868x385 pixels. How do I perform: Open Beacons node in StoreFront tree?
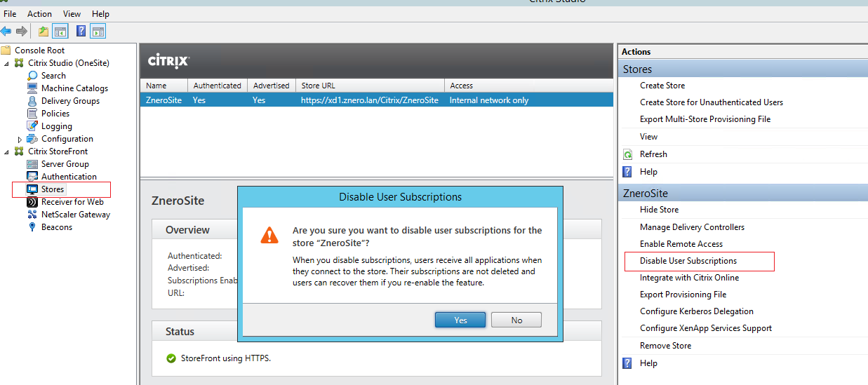tap(56, 227)
